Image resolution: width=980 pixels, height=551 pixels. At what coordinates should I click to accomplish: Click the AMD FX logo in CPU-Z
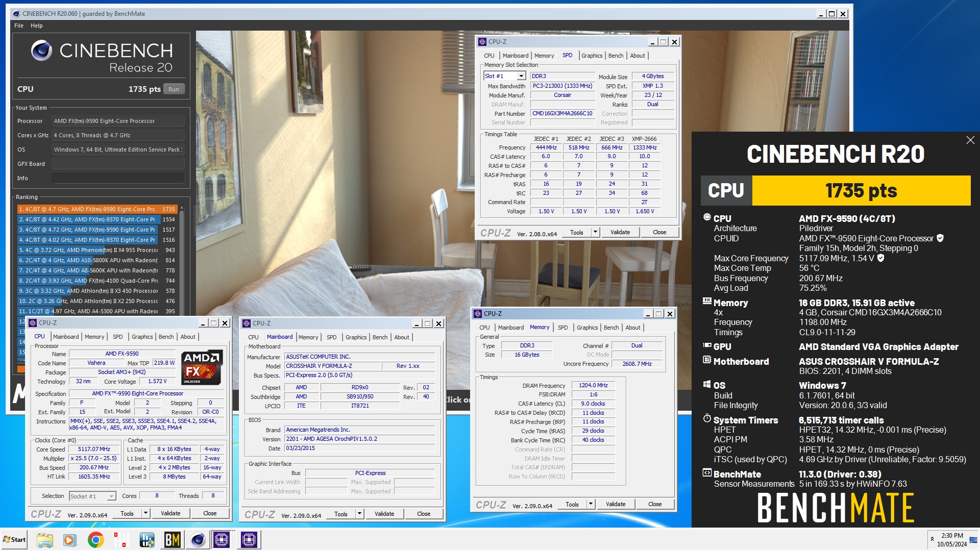tap(202, 367)
